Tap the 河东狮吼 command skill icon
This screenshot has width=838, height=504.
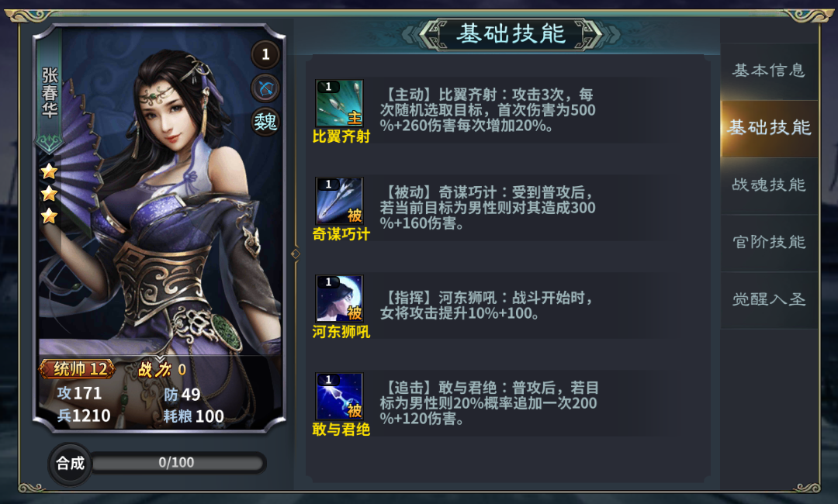339,299
